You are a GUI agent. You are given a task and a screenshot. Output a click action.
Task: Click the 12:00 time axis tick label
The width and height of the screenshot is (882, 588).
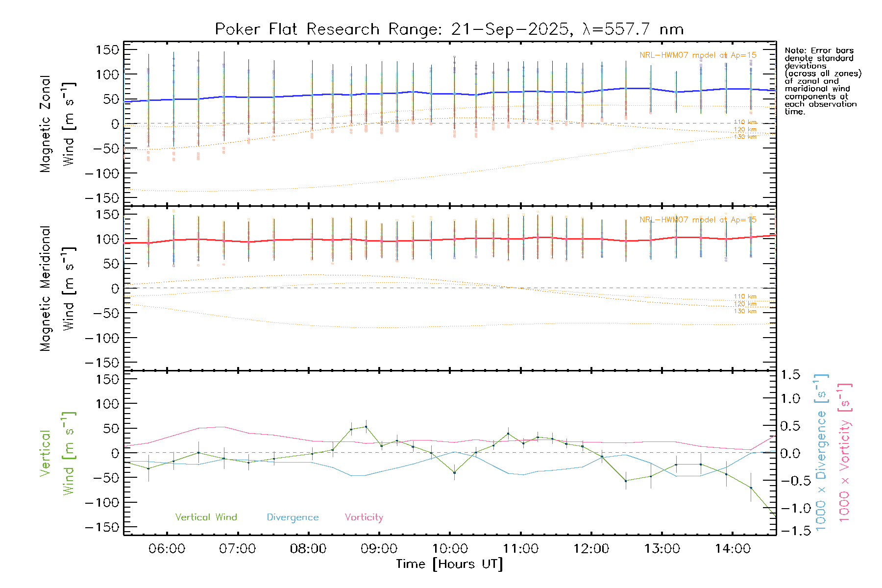tap(591, 548)
